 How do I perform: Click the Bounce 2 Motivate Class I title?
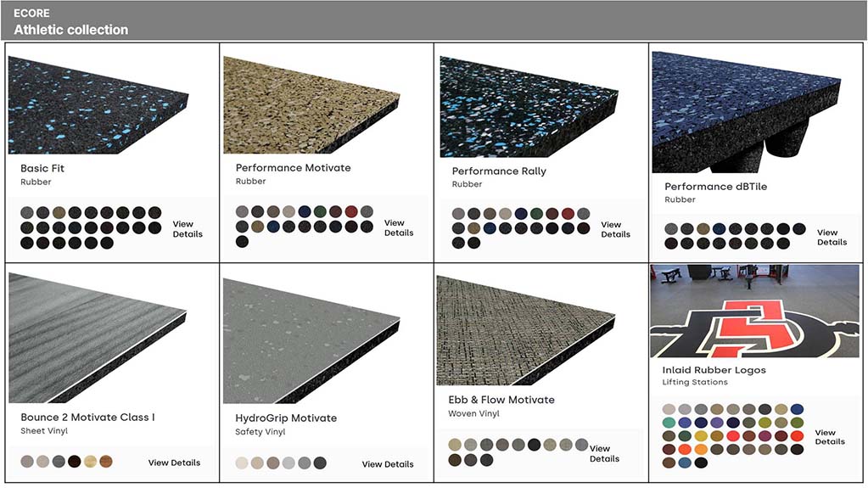pyautogui.click(x=87, y=417)
